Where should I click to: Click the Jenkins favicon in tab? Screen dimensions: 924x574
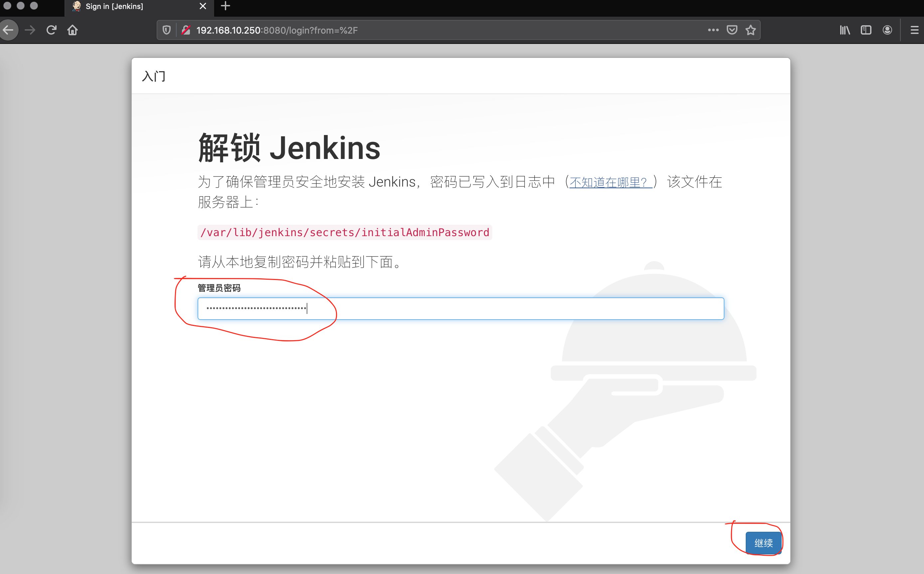tap(77, 6)
